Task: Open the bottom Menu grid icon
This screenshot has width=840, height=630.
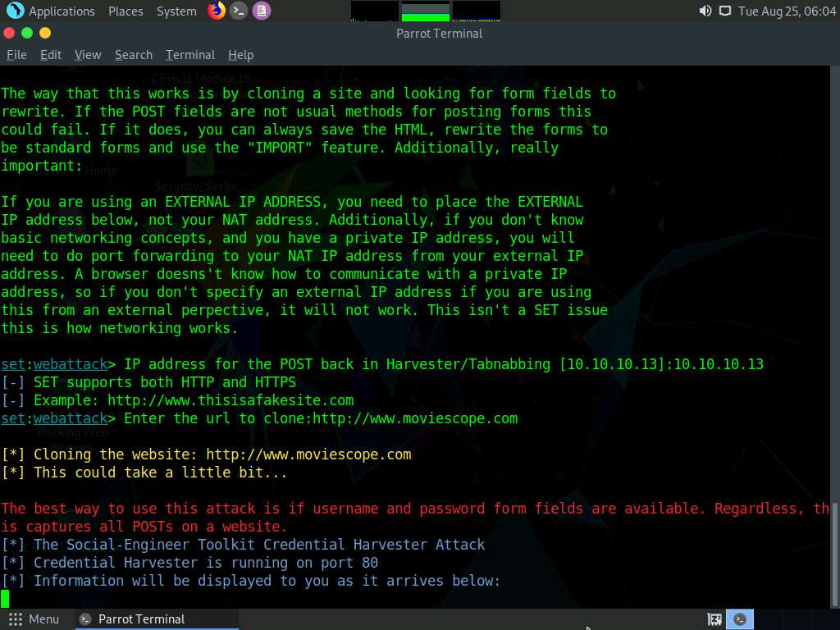Action: pos(16,619)
